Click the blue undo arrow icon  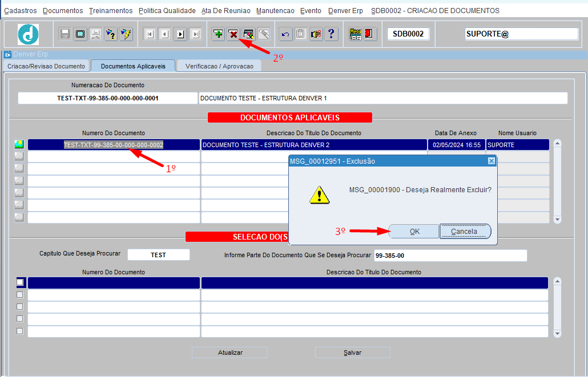point(285,34)
